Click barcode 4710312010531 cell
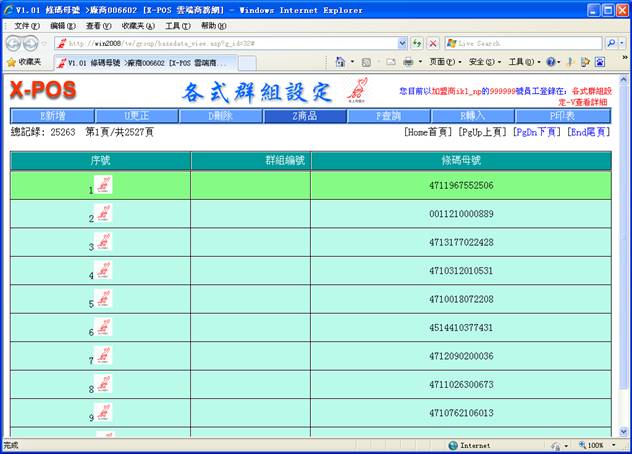This screenshot has height=454, width=632. pyautogui.click(x=460, y=271)
